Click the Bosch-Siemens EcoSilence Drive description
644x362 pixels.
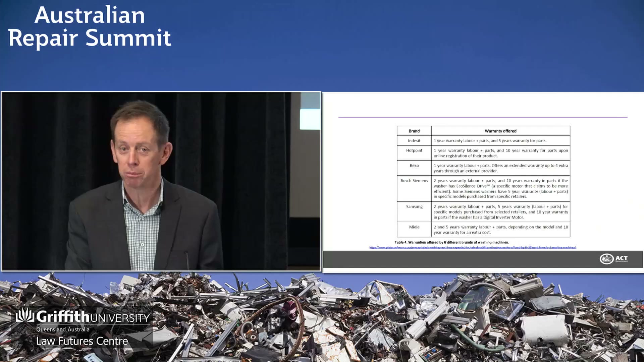click(500, 188)
